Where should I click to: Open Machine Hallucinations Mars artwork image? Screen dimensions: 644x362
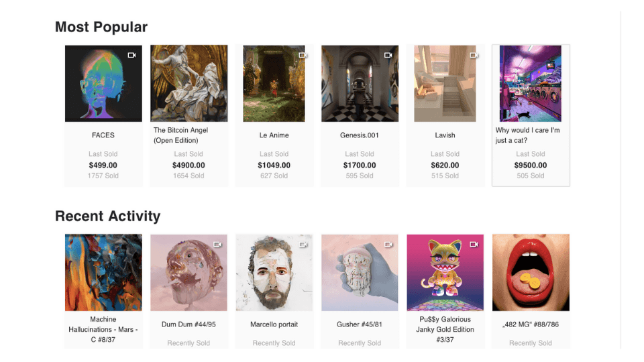[x=103, y=272]
